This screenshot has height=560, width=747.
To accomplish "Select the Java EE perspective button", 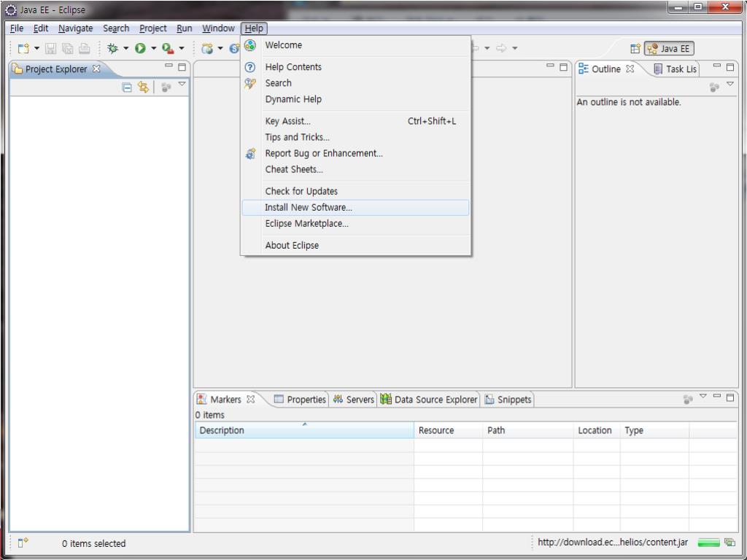I will point(669,49).
